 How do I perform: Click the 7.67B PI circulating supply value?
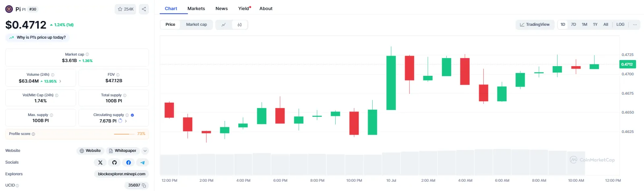108,121
